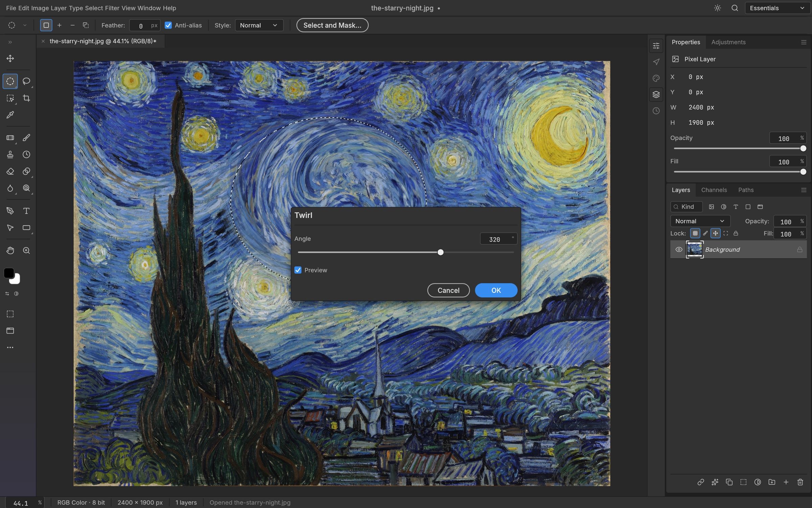Viewport: 812px width, 508px height.
Task: Select the Rectangle shape tool
Action: tap(26, 228)
